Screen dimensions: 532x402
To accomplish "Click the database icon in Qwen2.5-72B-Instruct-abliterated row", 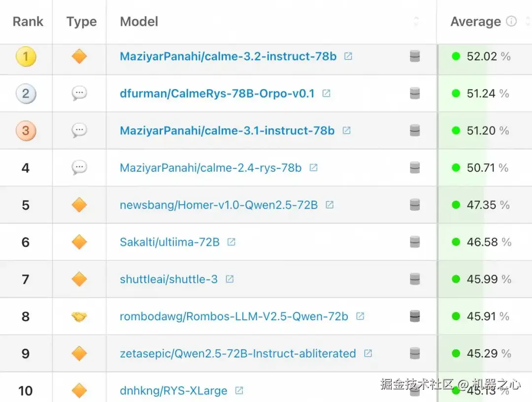I will pos(415,353).
